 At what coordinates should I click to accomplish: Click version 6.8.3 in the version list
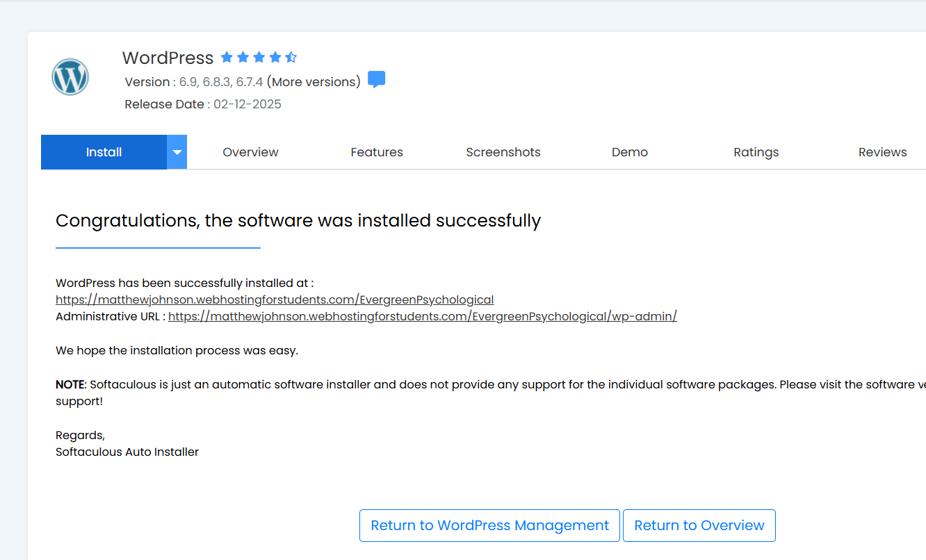[x=217, y=82]
